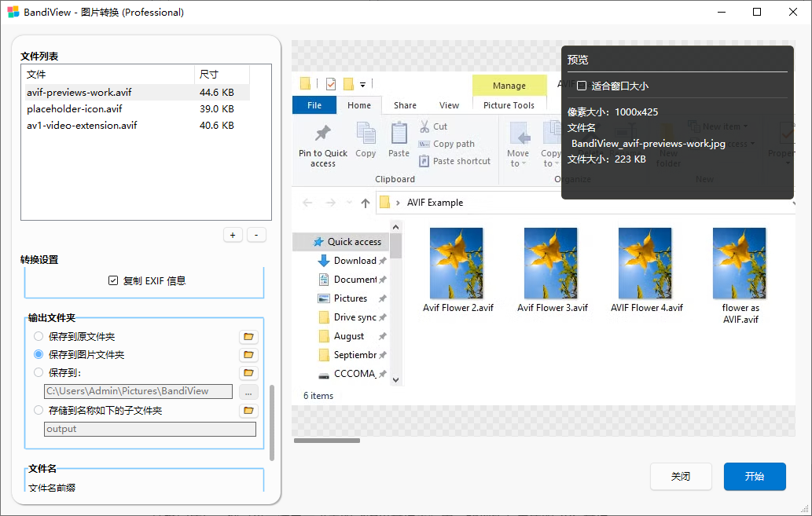Click the output subfolder name field
The width and height of the screenshot is (812, 516).
tap(149, 429)
